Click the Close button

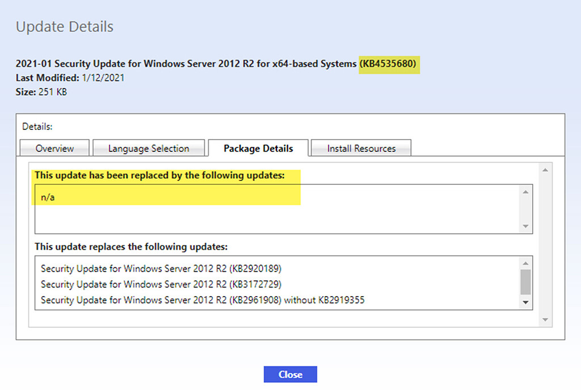click(290, 374)
